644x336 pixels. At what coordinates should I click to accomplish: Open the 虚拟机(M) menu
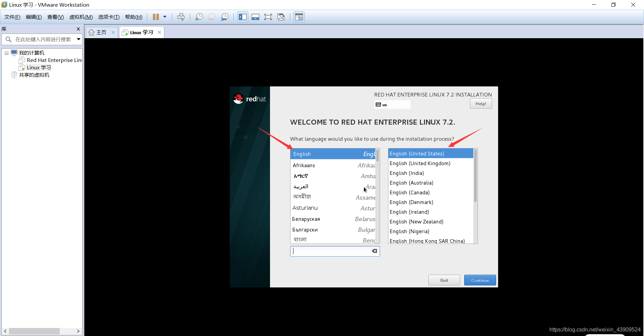click(x=81, y=17)
